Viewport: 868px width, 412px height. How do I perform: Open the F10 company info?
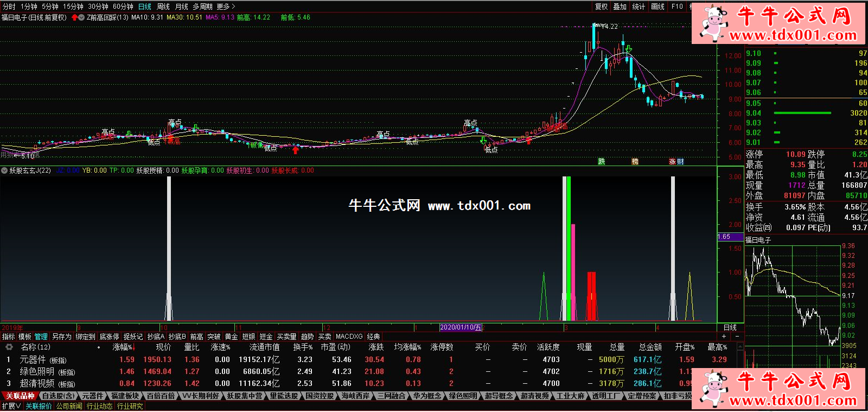tap(677, 7)
